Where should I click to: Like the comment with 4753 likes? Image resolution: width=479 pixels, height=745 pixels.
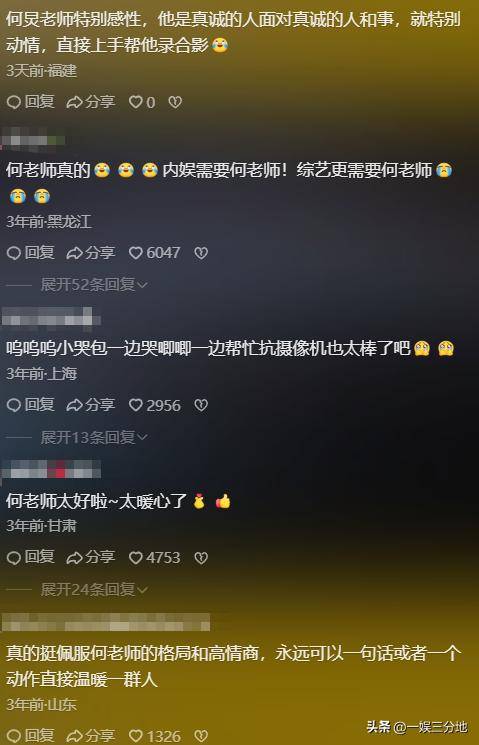click(x=154, y=557)
